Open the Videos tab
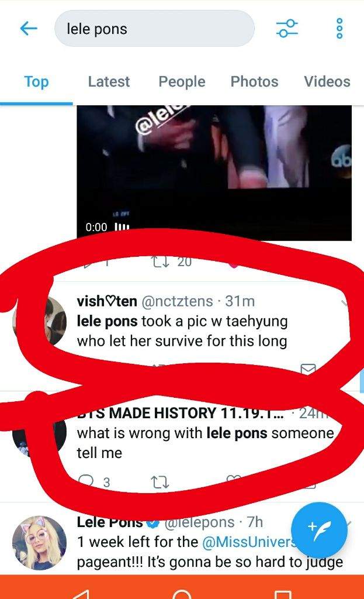This screenshot has width=364, height=599. [x=327, y=81]
